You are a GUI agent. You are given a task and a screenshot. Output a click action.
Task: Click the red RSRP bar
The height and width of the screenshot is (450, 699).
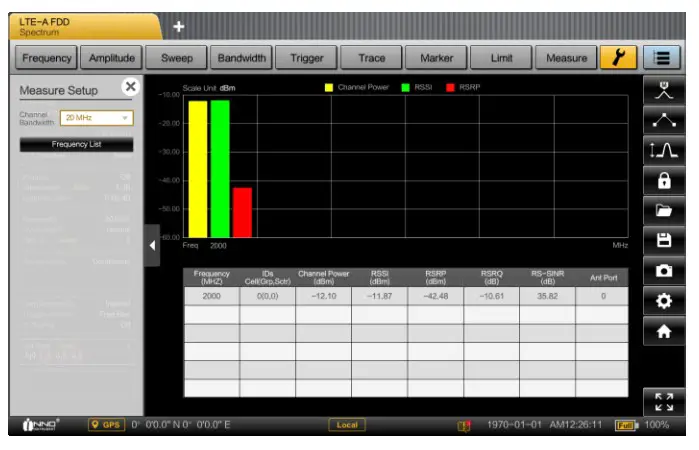(243, 213)
